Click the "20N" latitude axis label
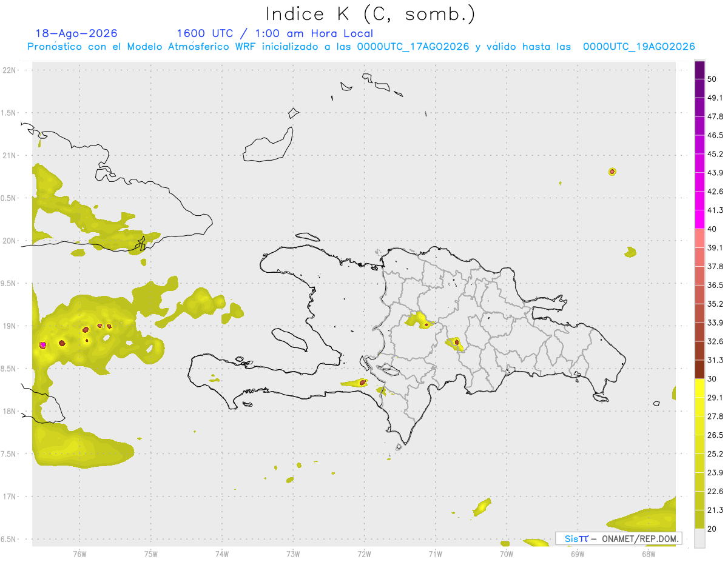The image size is (728, 562). coord(10,241)
